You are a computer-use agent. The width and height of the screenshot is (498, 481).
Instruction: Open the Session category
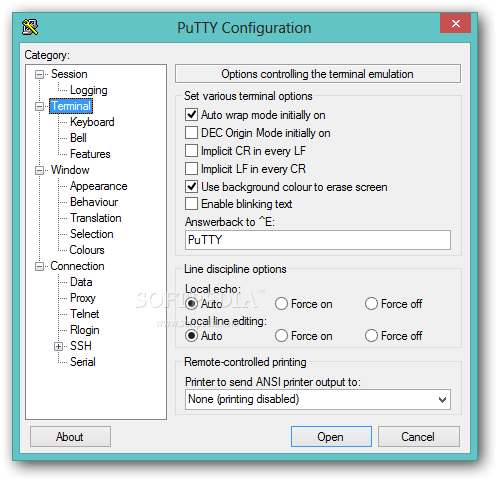69,74
